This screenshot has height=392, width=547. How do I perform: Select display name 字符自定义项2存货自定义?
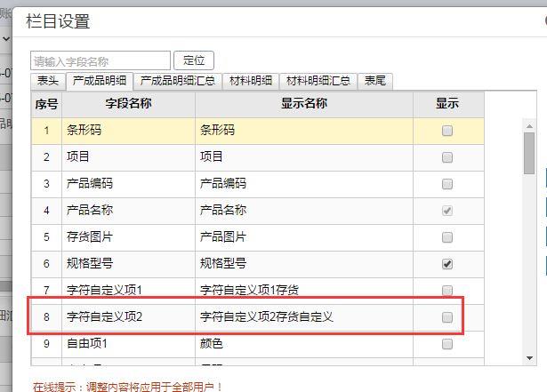tap(304, 317)
